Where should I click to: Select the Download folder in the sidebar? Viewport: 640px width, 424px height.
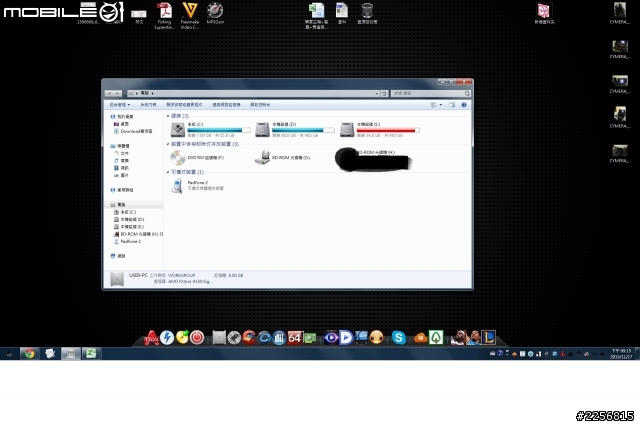(x=133, y=131)
